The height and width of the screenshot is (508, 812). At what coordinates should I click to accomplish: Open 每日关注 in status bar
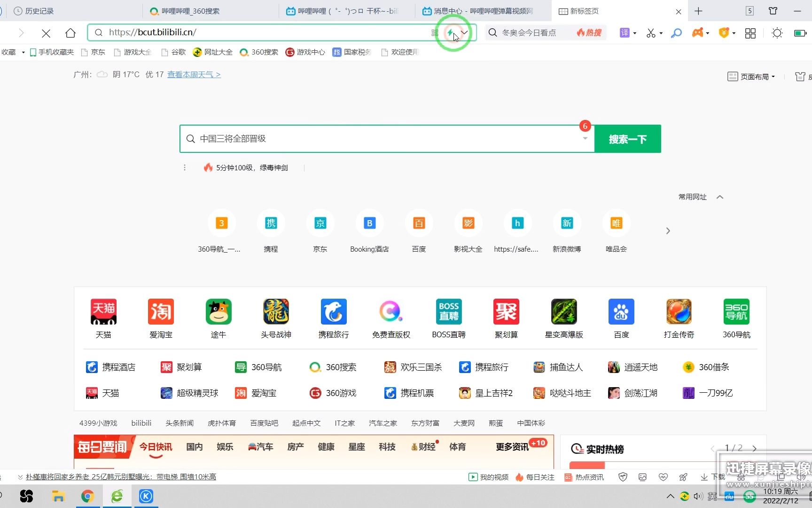coord(535,477)
